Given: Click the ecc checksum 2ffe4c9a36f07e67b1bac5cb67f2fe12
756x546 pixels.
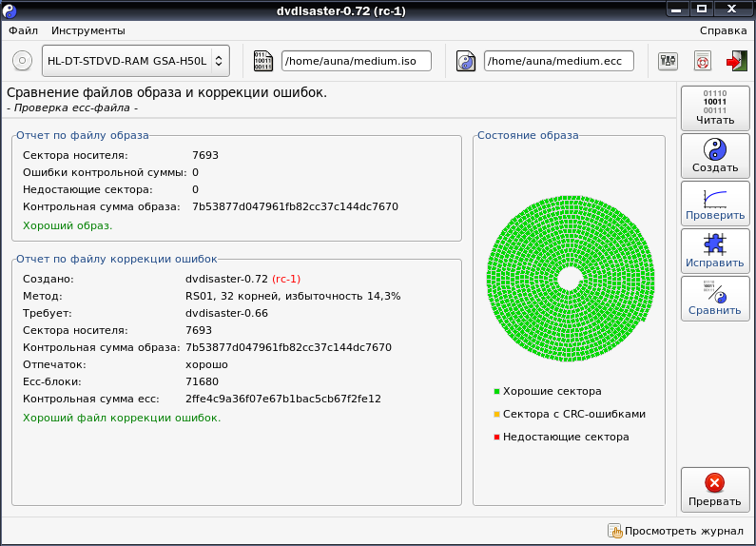Looking at the screenshot, I should click(283, 399).
